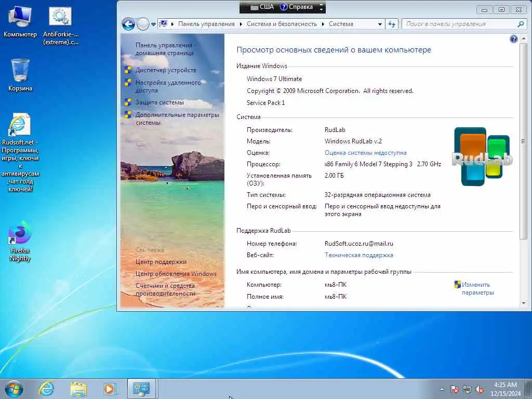Open the Компьютер desktop icon

pyautogui.click(x=20, y=22)
